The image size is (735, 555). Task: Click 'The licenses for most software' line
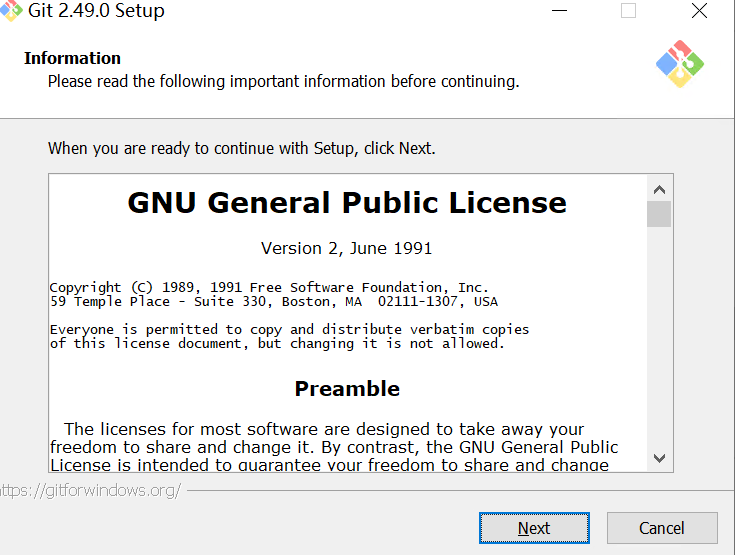point(324,429)
